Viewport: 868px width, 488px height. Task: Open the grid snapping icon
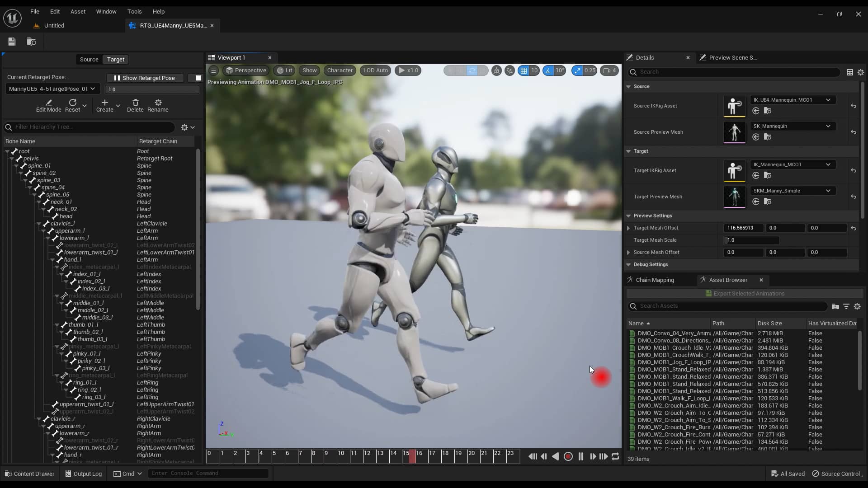(x=524, y=70)
